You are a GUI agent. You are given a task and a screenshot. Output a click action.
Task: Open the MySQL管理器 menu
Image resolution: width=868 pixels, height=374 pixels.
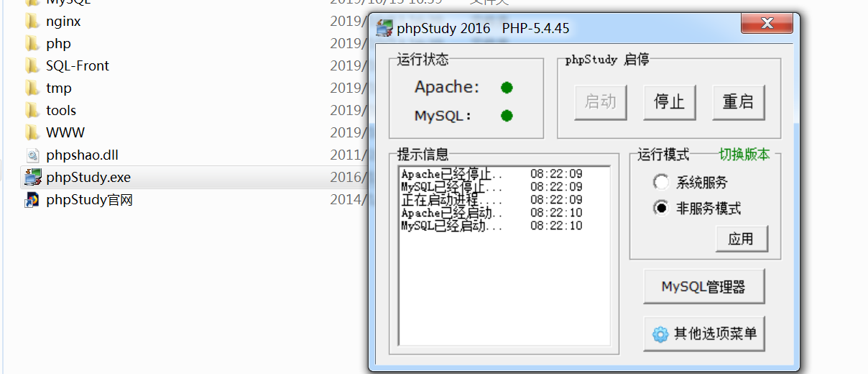703,287
